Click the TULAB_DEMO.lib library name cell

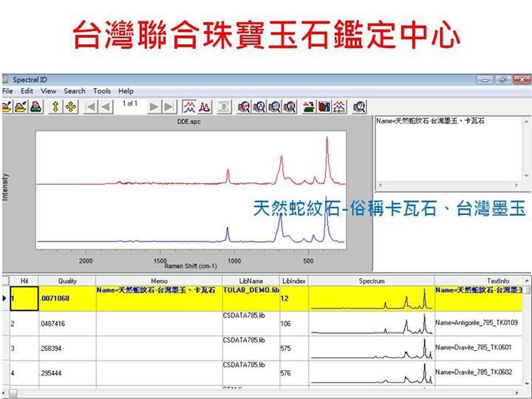(251, 299)
